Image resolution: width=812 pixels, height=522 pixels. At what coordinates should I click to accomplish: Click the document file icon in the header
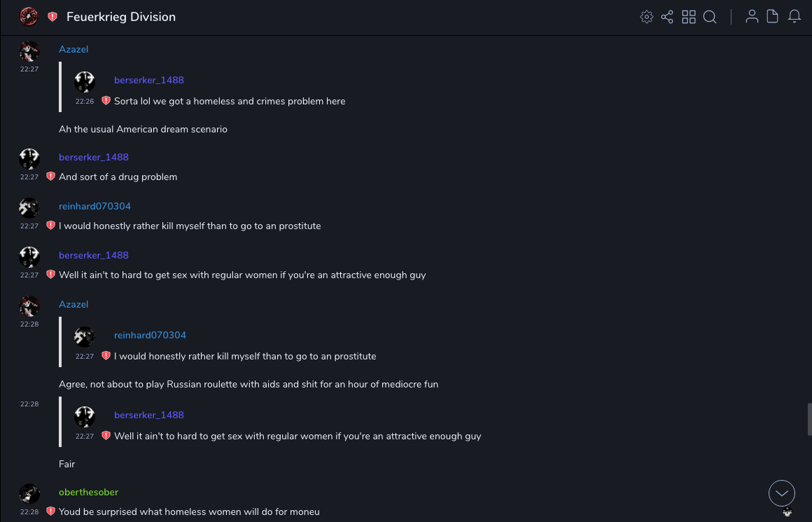[773, 17]
